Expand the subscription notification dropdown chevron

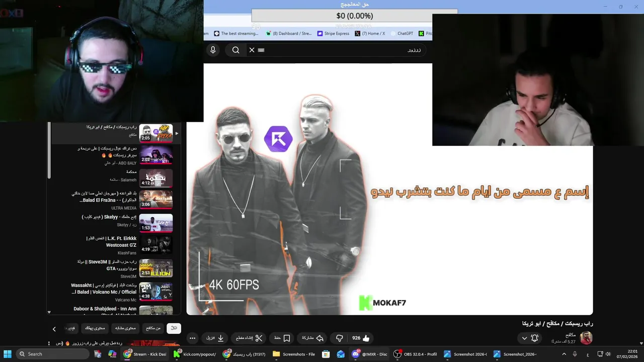tap(524, 338)
